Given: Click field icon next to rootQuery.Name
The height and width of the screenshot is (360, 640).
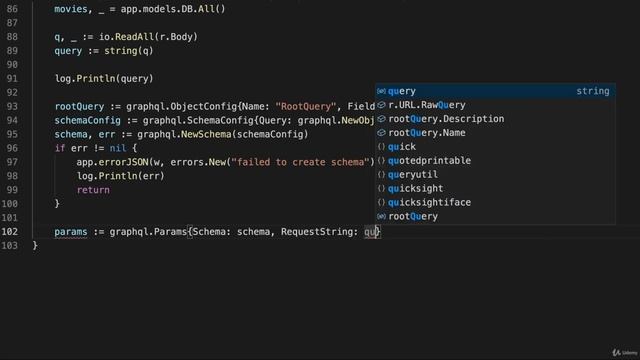Looking at the screenshot, I should point(381,133).
